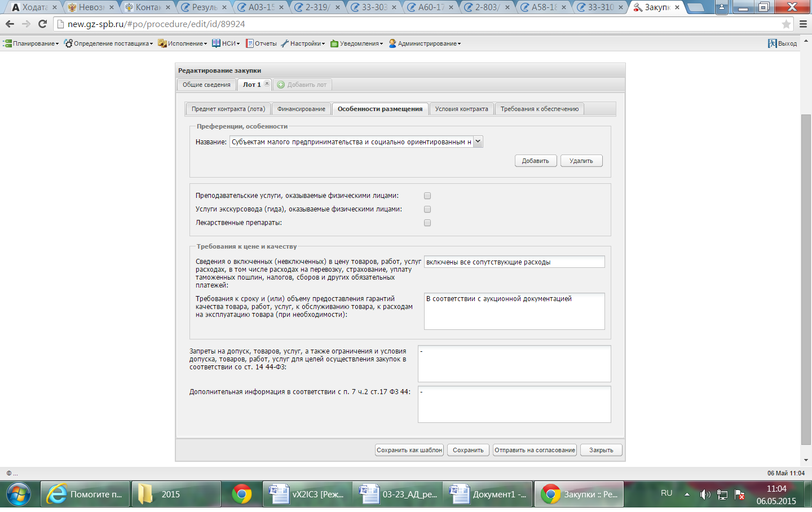Expand the Название preferences combo box arrow
The width and height of the screenshot is (812, 512).
point(478,142)
